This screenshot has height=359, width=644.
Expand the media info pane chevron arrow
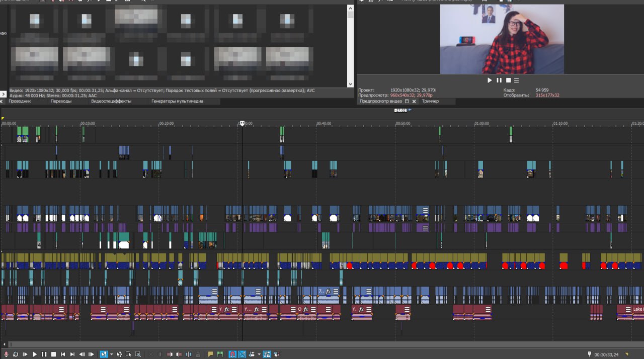pos(3,94)
